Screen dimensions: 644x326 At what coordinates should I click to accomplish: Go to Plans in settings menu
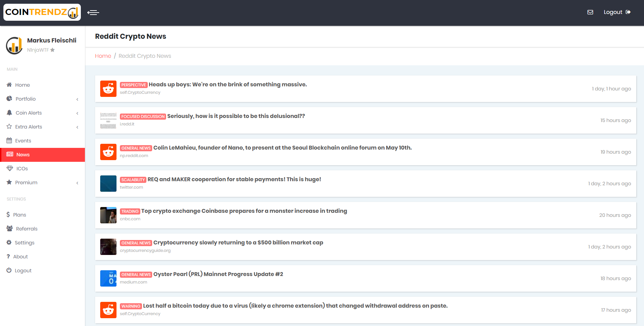[42, 215]
